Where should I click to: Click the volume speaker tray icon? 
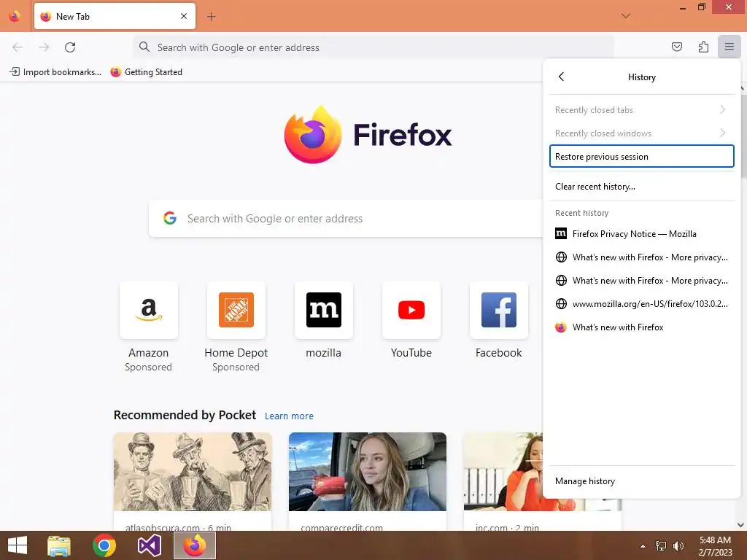pos(678,546)
